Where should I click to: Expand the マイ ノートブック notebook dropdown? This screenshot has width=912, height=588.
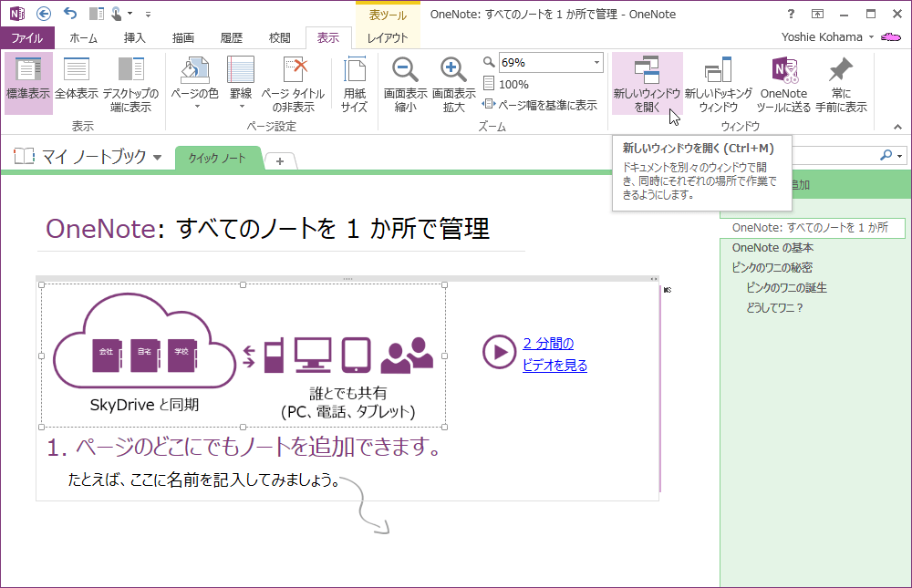[x=157, y=157]
